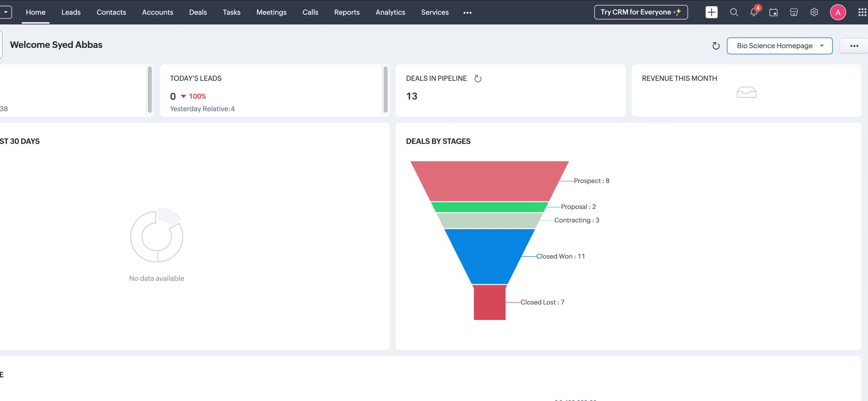
Task: Open the marketplace store icon
Action: tap(794, 13)
